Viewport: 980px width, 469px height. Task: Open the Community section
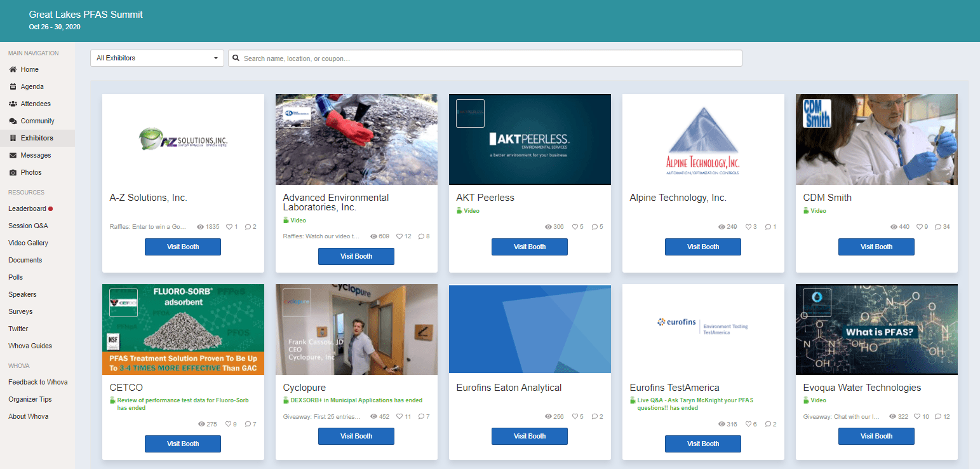[37, 121]
